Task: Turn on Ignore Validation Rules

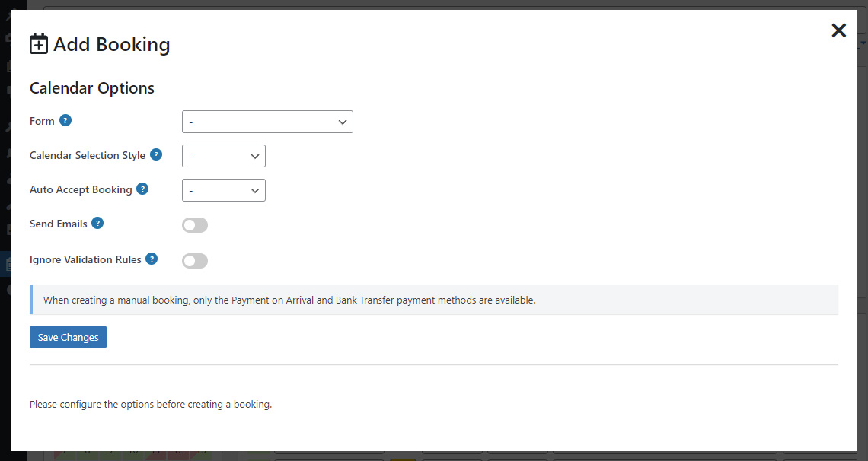Action: [x=195, y=260]
